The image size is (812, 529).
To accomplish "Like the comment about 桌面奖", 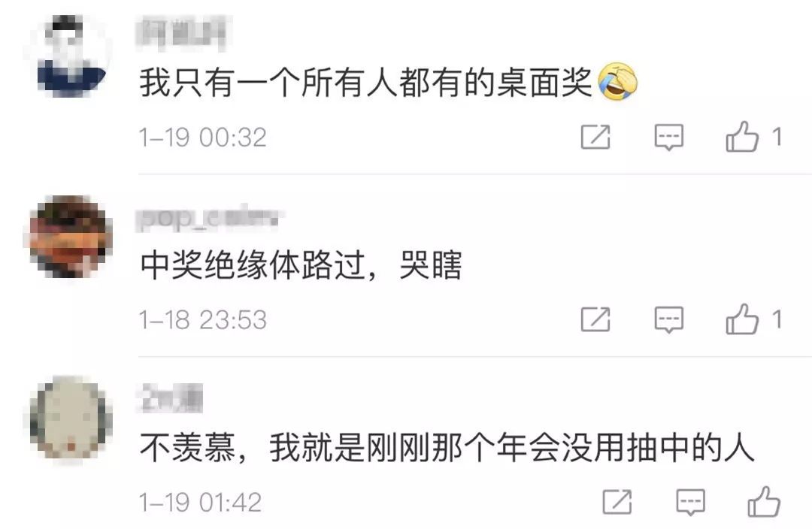I will pyautogui.click(x=742, y=137).
